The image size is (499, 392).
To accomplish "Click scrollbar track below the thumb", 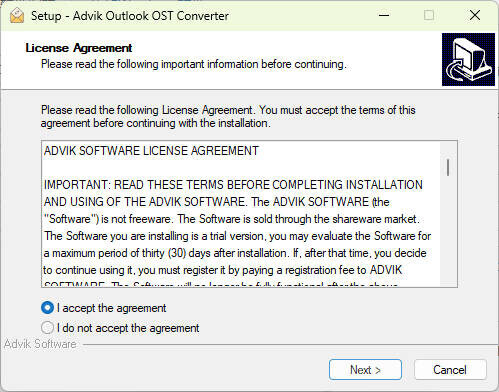I will [448, 233].
